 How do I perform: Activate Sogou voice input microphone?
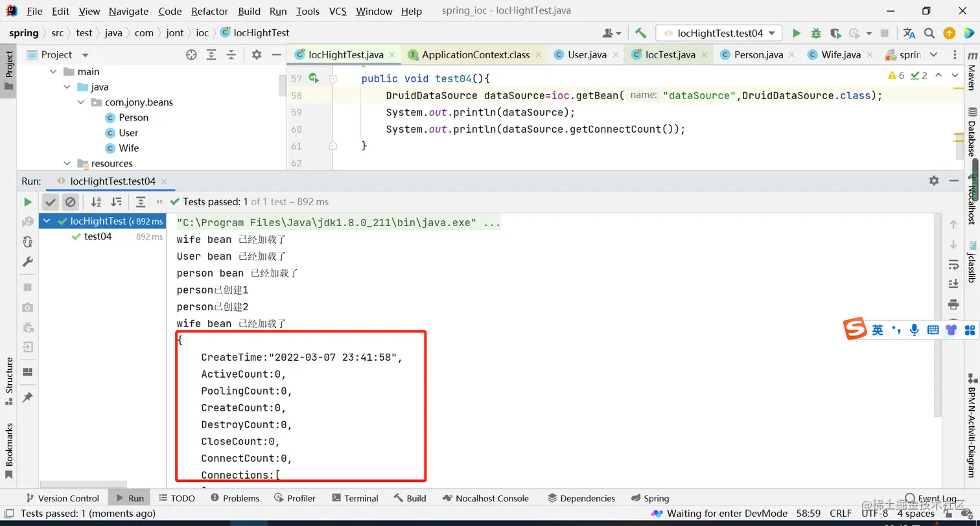point(915,330)
